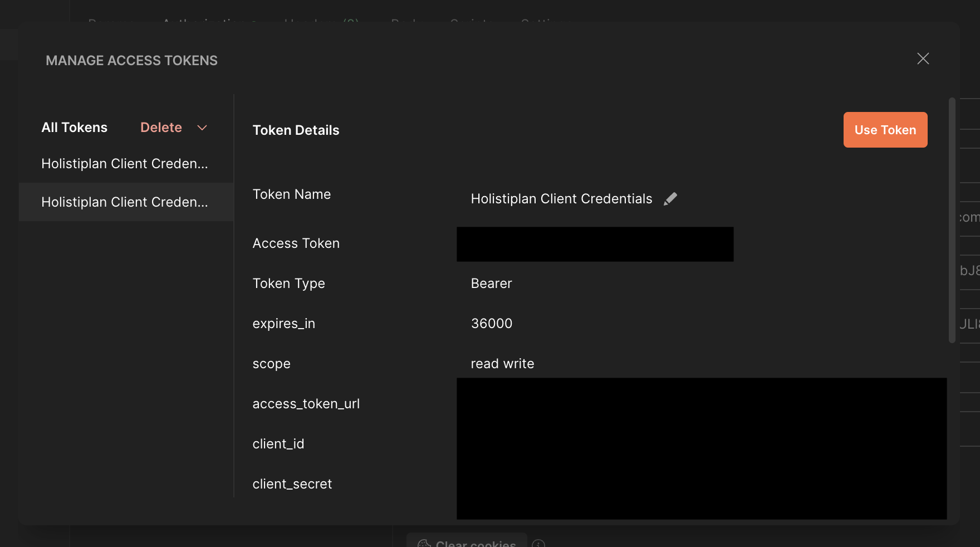Image resolution: width=980 pixels, height=547 pixels.
Task: Close the Manage Access Tokens dialog
Action: (923, 58)
